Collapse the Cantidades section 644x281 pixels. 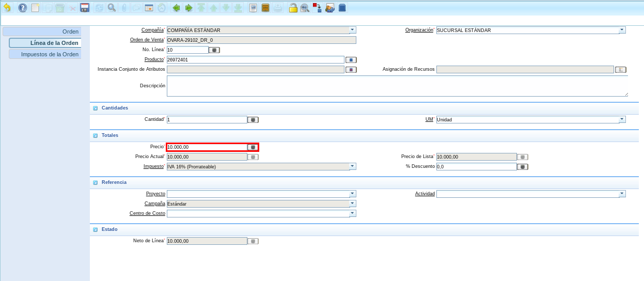click(95, 108)
